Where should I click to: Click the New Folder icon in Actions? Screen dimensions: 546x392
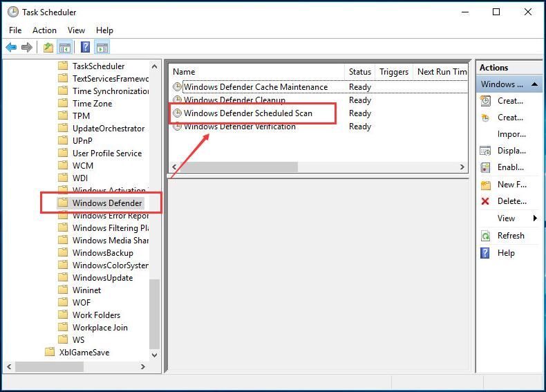[x=485, y=185]
